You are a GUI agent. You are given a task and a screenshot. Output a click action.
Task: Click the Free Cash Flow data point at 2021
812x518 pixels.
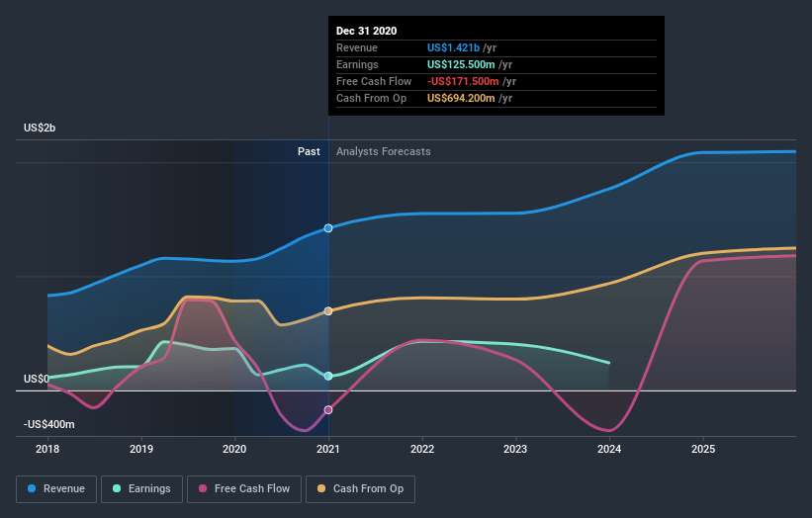pos(328,410)
